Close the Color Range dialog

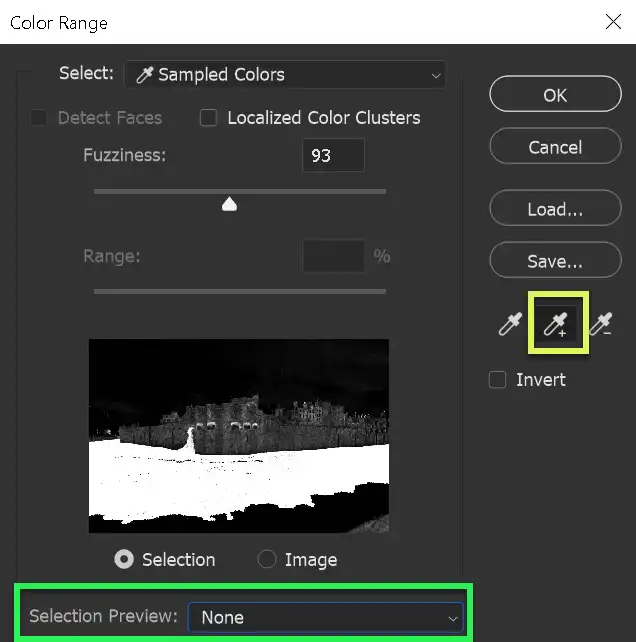pos(613,22)
